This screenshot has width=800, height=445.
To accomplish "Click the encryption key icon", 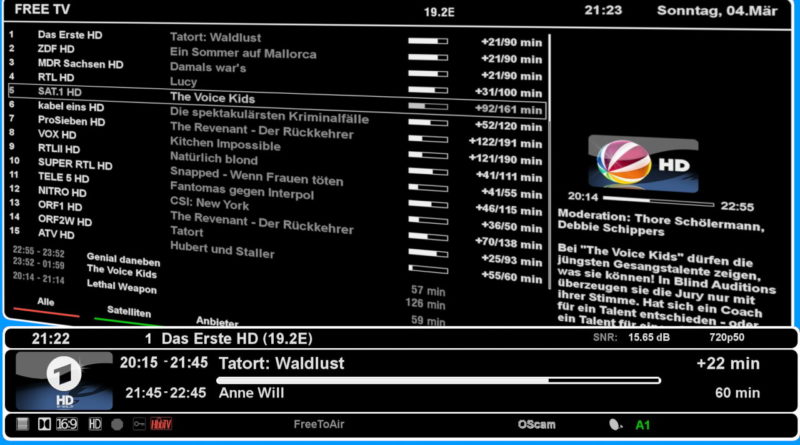I will click(139, 424).
